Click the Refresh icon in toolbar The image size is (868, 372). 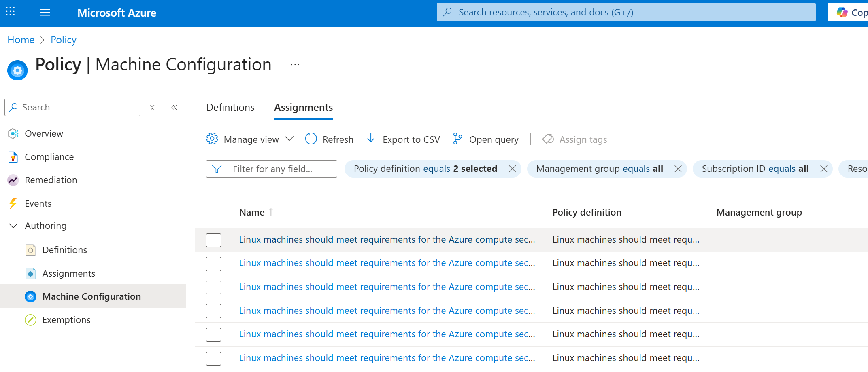click(311, 139)
